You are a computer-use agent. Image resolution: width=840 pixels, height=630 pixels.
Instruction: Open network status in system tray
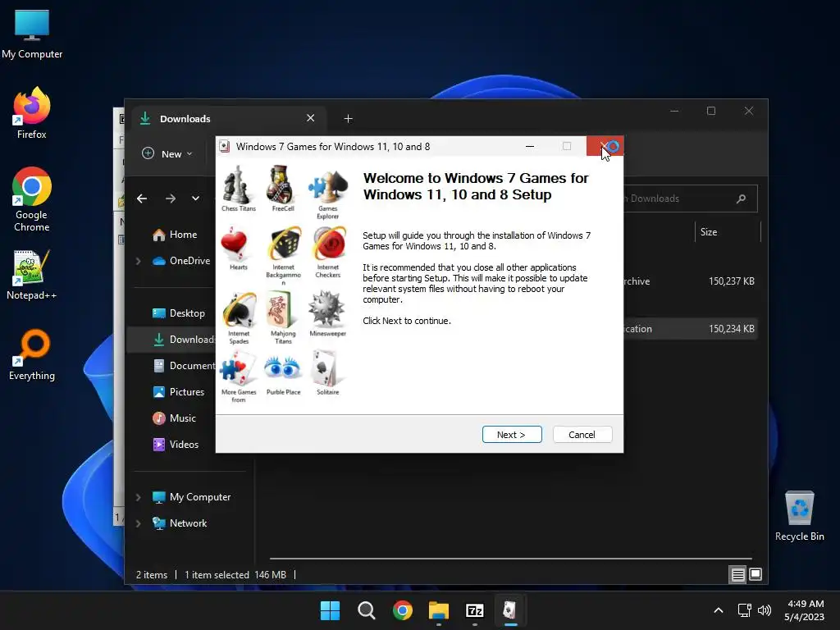[x=745, y=610]
